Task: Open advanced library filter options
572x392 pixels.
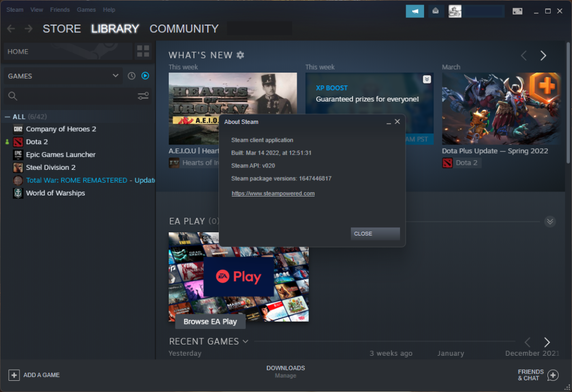Action: pos(143,96)
